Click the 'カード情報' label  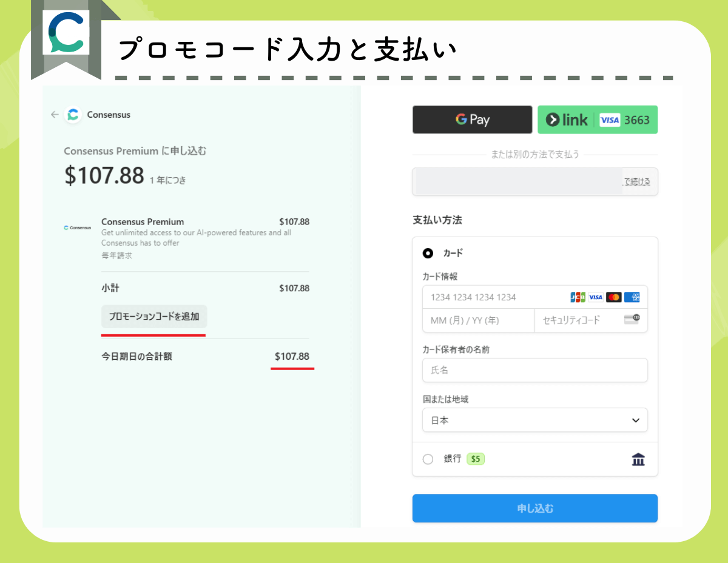[440, 277]
